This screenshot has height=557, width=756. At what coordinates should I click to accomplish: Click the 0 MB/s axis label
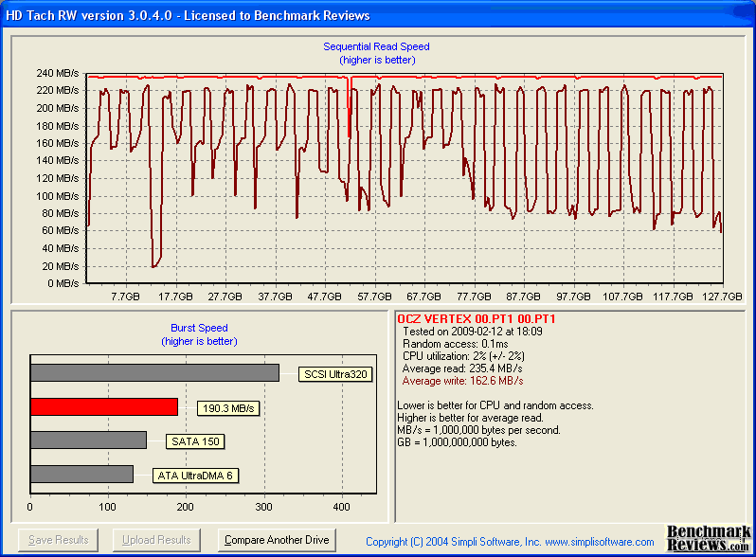[x=63, y=283]
